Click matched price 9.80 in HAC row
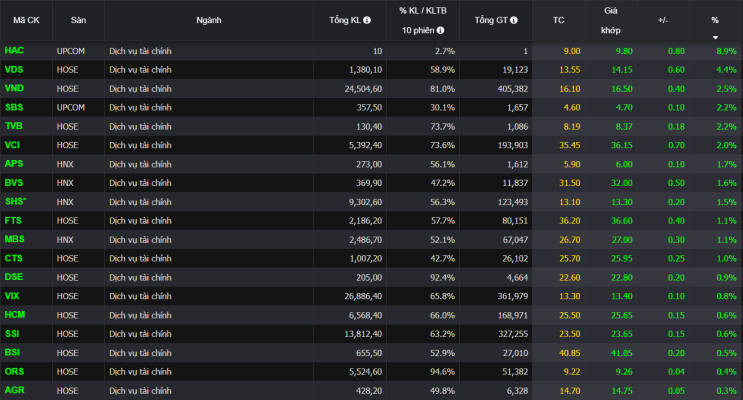The image size is (743, 400). (x=624, y=51)
